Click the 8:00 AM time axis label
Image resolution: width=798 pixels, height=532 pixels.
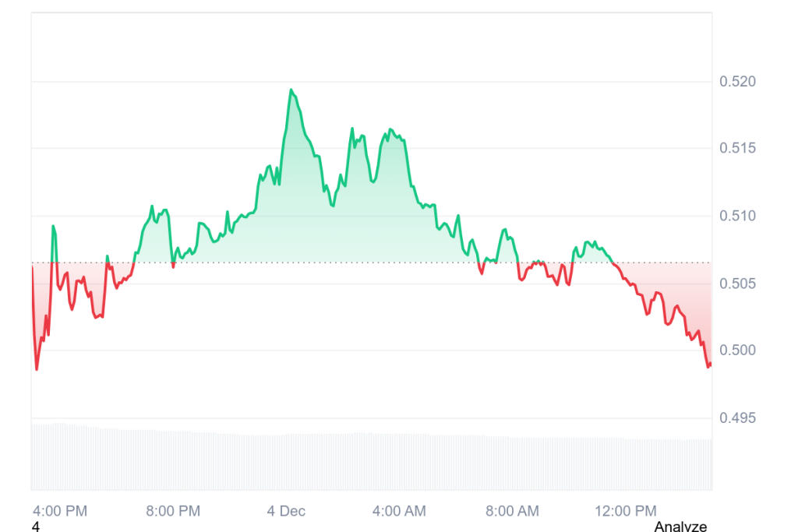[x=512, y=511]
